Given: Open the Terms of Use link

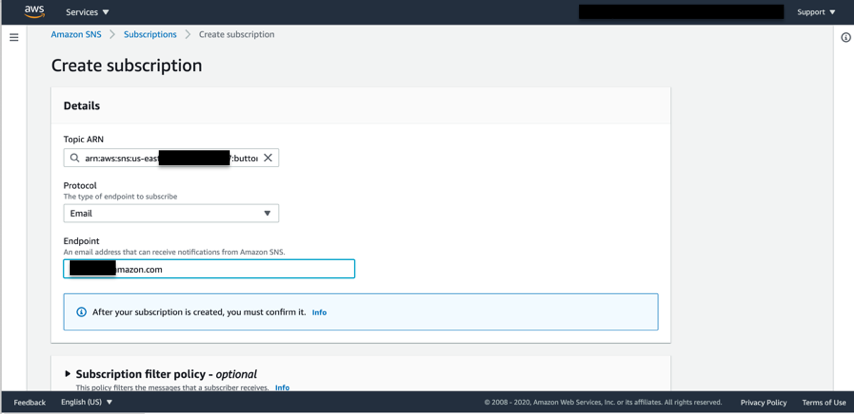Looking at the screenshot, I should pos(824,403).
